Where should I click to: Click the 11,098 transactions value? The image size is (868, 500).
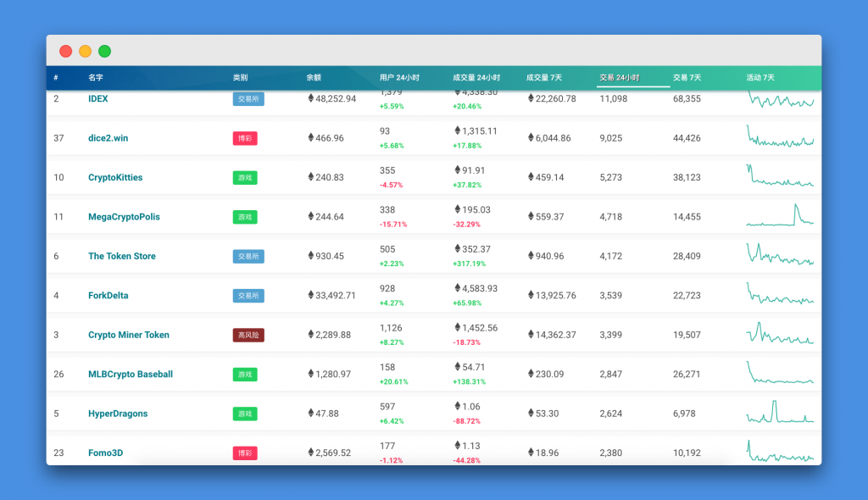pos(614,98)
